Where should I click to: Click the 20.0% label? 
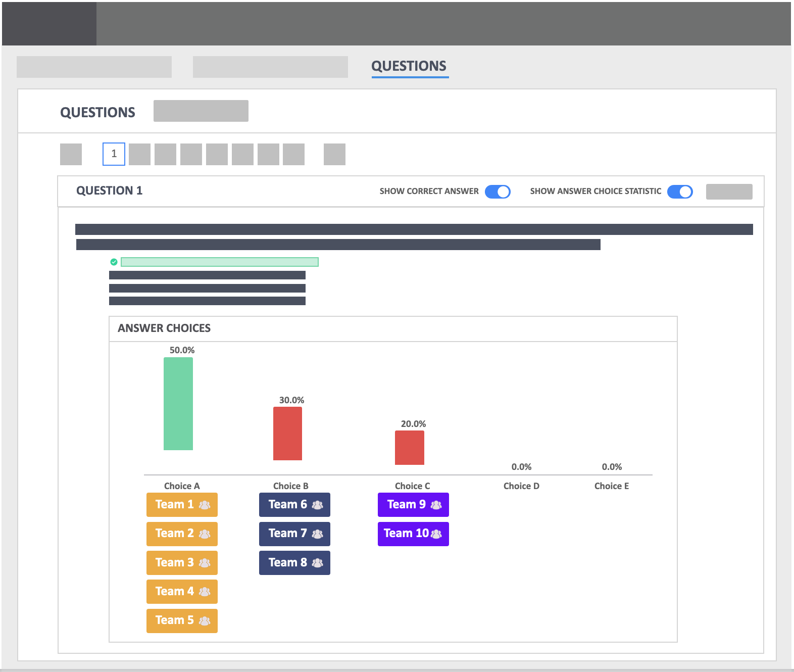pos(413,424)
